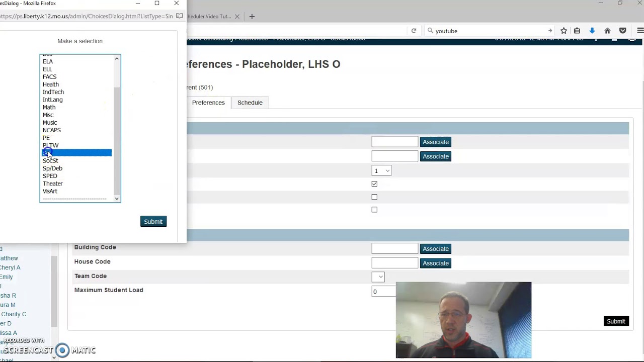This screenshot has width=644, height=362.
Task: Click the youtube search box
Action: point(490,31)
